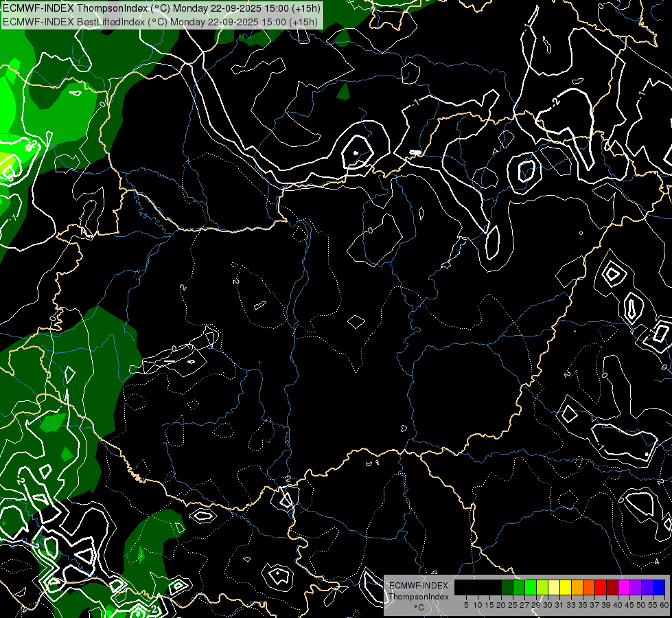Screen dimensions: 672x618
Task: Pick the pure blue 55–60 legend swatch
Action: (659, 588)
